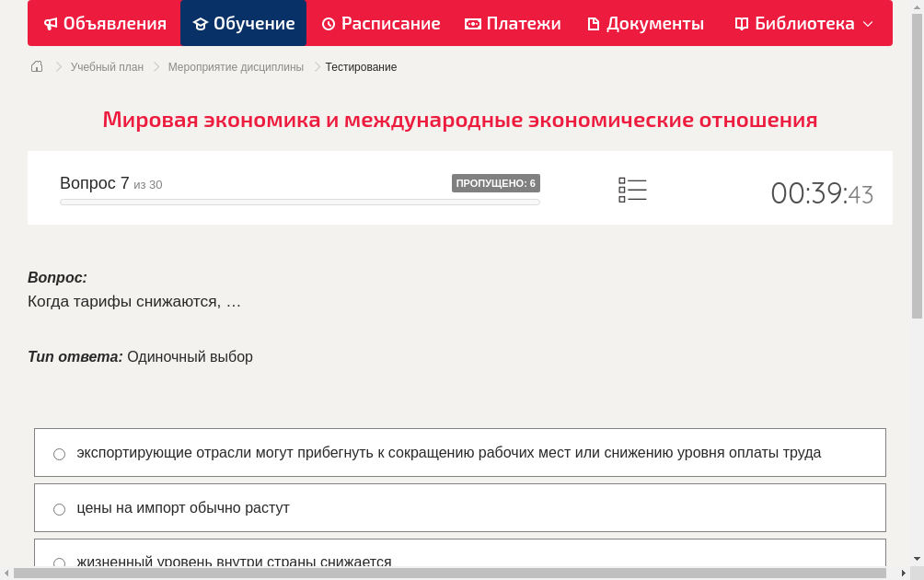Select answer about exporting industries cutting jobs

click(x=59, y=453)
